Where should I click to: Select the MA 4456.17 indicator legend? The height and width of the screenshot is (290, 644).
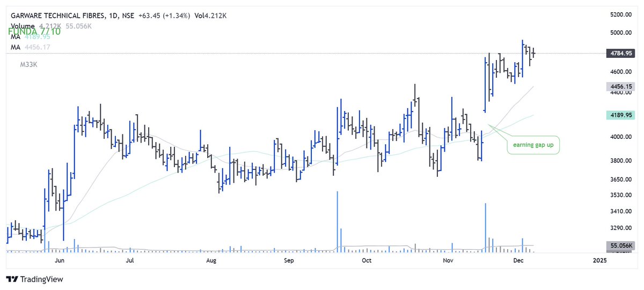(31, 48)
